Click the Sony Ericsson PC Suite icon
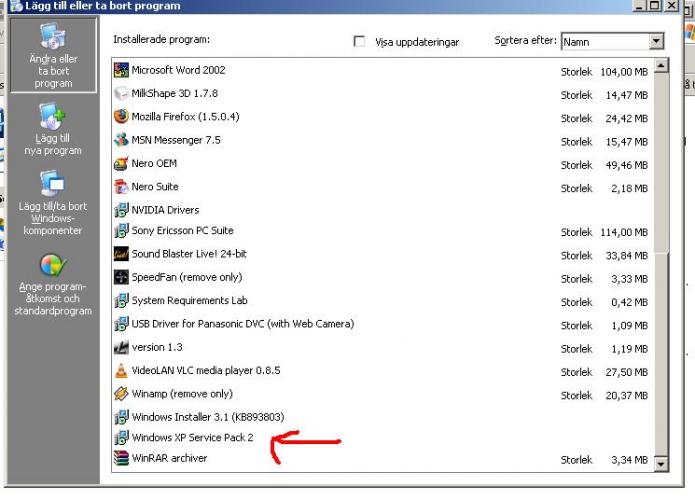The image size is (695, 500). tap(121, 230)
